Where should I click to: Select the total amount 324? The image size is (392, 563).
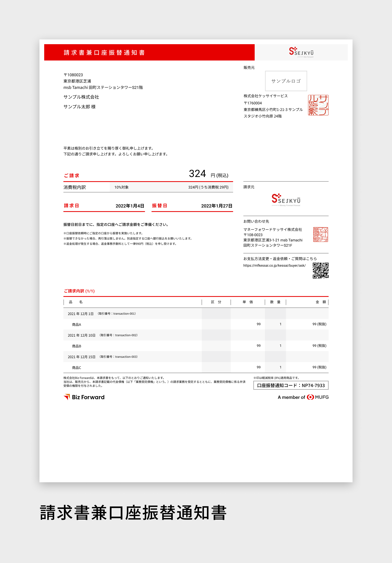[x=197, y=174]
